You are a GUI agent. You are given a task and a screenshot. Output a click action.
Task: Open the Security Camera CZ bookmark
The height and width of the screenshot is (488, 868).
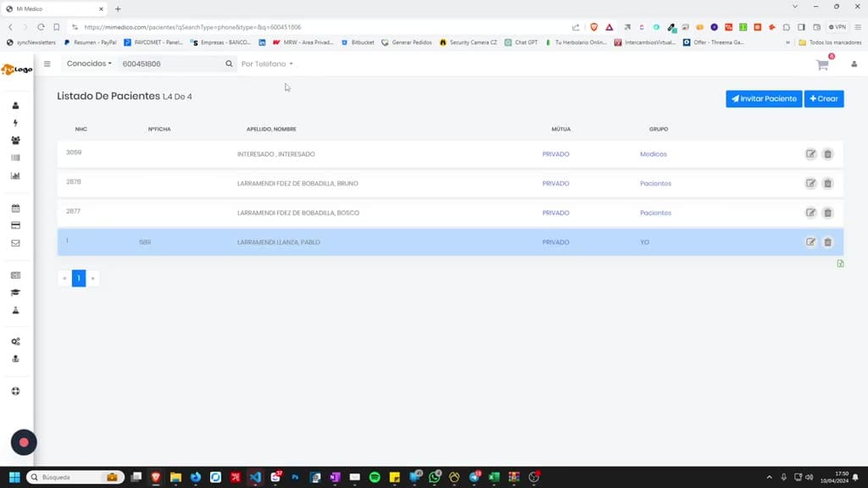pos(468,42)
